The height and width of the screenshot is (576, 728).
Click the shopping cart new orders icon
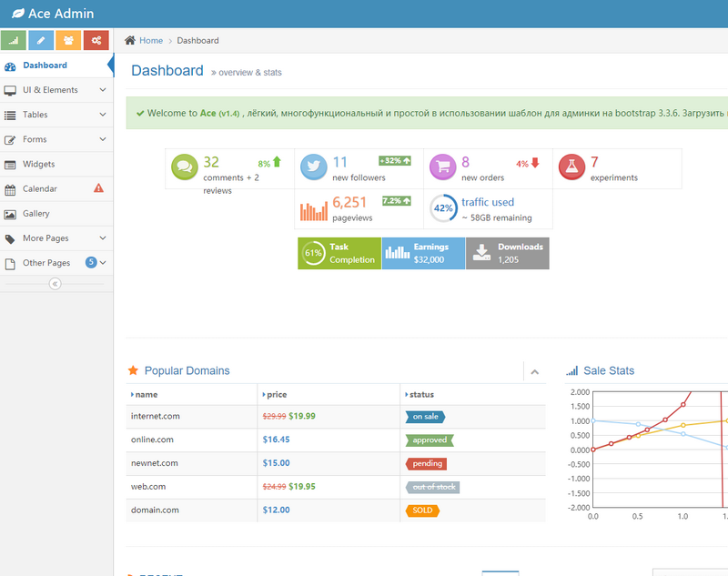(x=443, y=167)
